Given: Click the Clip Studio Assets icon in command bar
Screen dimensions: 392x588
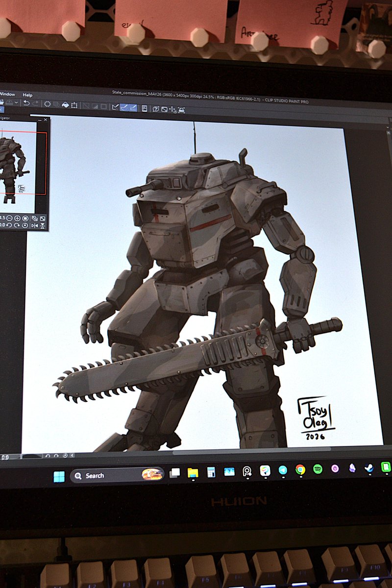Looking at the screenshot, I should point(164,109).
